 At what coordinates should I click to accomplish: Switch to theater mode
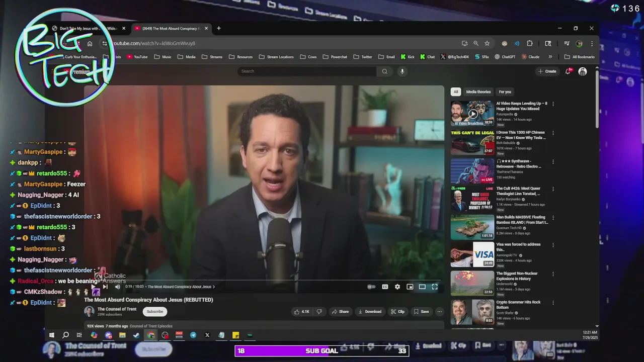tap(422, 287)
